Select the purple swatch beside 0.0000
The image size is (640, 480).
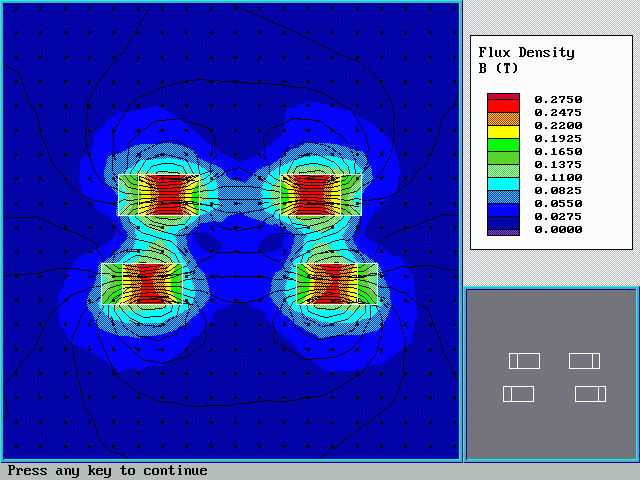503,233
